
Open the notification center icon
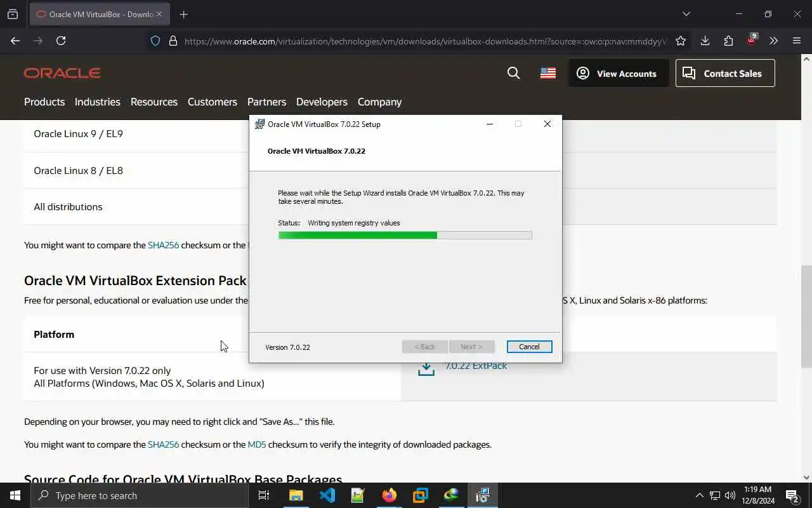pos(792,495)
